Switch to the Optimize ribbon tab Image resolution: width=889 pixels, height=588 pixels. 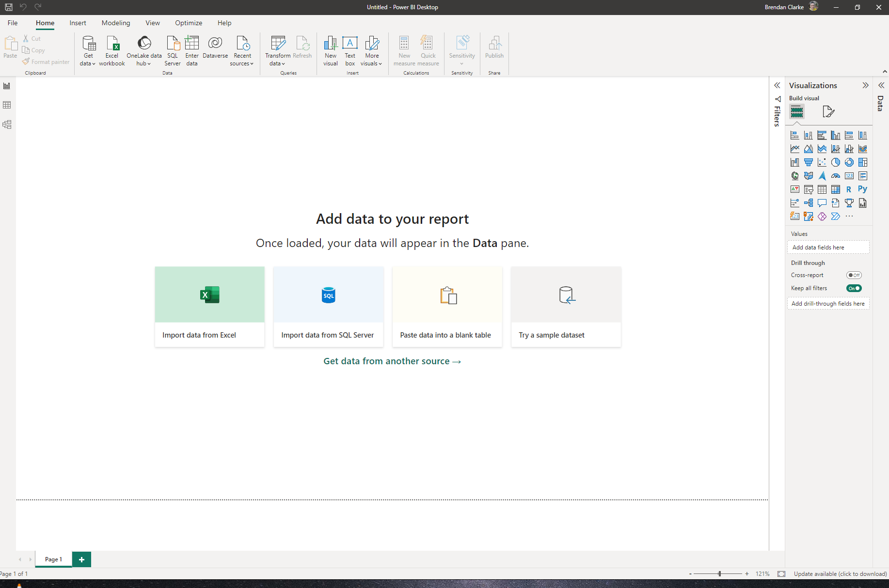pyautogui.click(x=189, y=23)
